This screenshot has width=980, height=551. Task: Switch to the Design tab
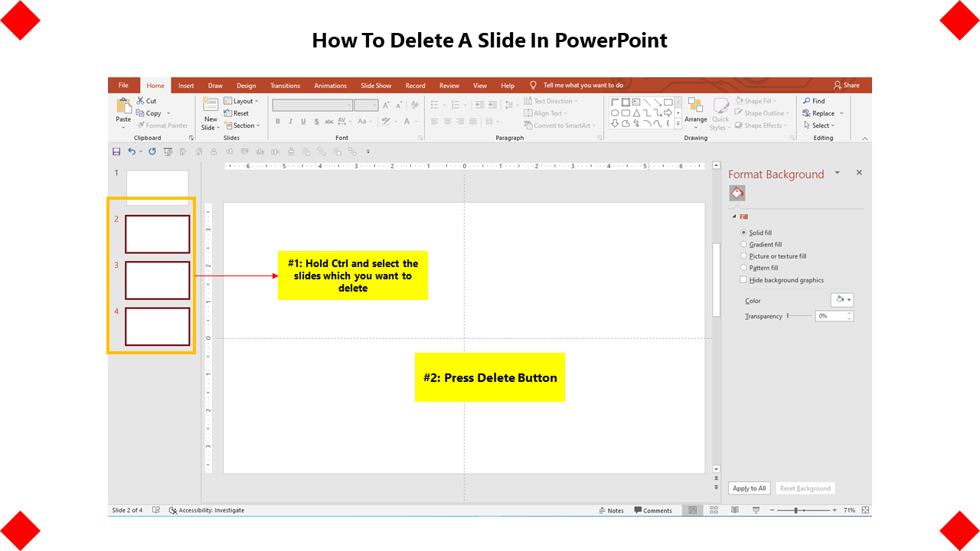(x=247, y=86)
